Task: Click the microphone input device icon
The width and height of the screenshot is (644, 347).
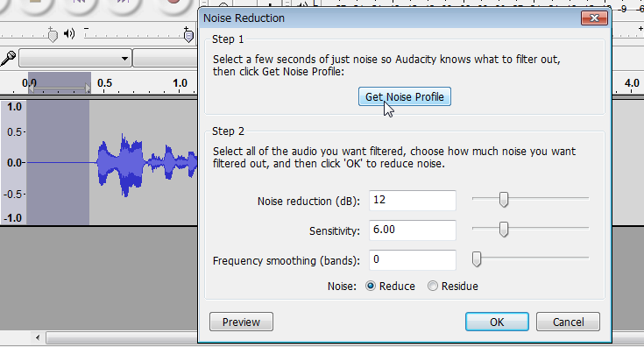Action: (x=8, y=58)
